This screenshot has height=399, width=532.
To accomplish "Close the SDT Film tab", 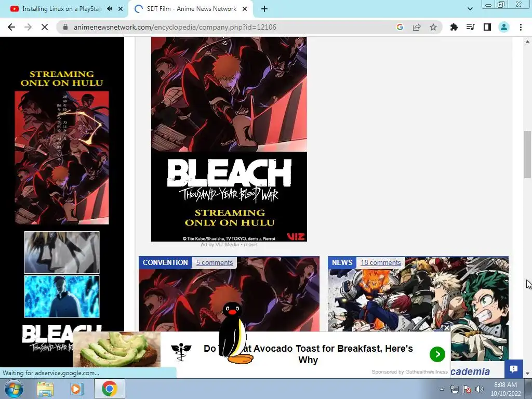I will click(x=245, y=9).
